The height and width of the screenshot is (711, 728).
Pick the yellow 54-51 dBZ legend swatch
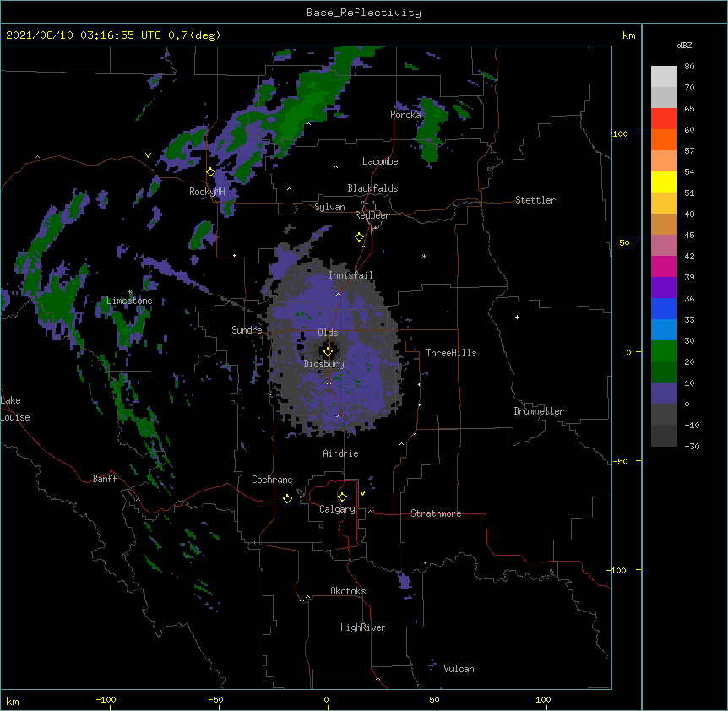(664, 182)
